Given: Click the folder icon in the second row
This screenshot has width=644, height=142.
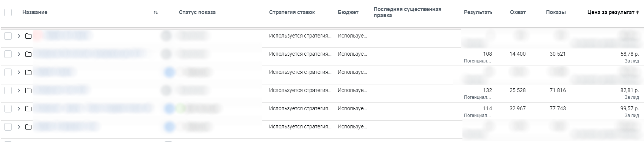Looking at the screenshot, I should 28,54.
